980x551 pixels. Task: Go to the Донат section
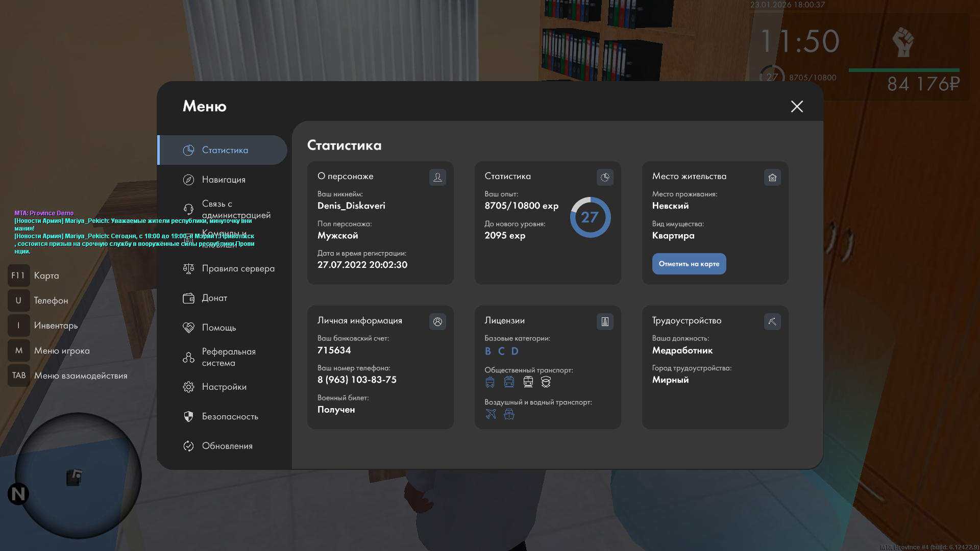pos(214,298)
